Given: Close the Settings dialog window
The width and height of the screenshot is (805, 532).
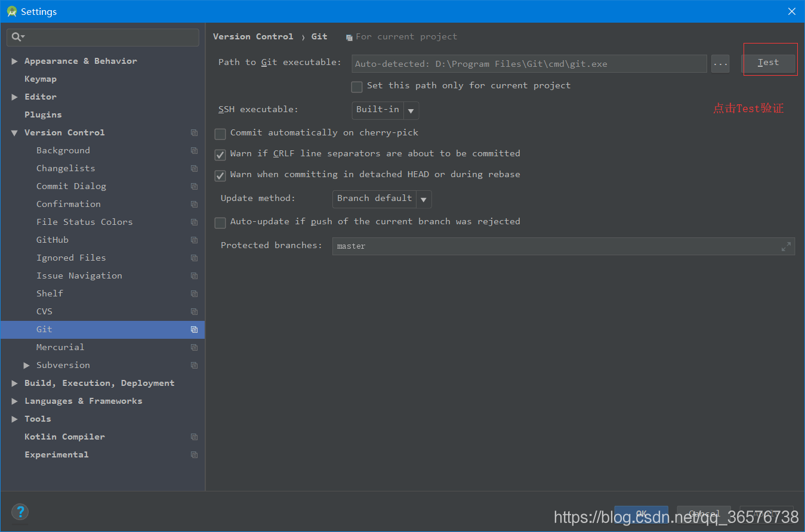Looking at the screenshot, I should pos(791,11).
